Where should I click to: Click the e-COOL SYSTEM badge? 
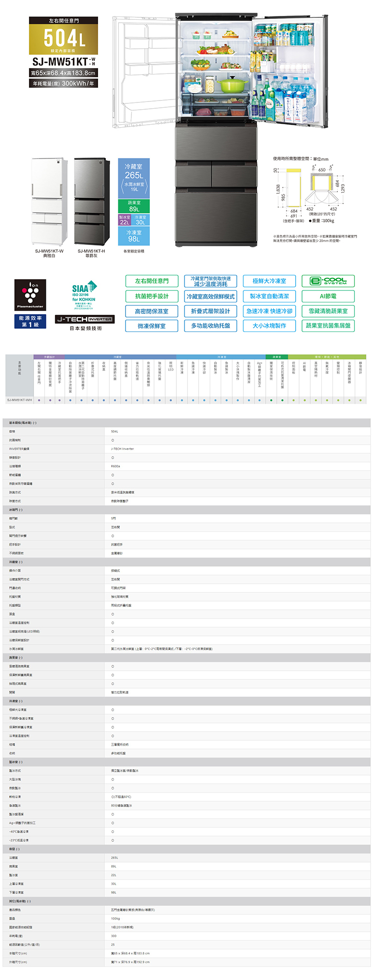point(328,281)
